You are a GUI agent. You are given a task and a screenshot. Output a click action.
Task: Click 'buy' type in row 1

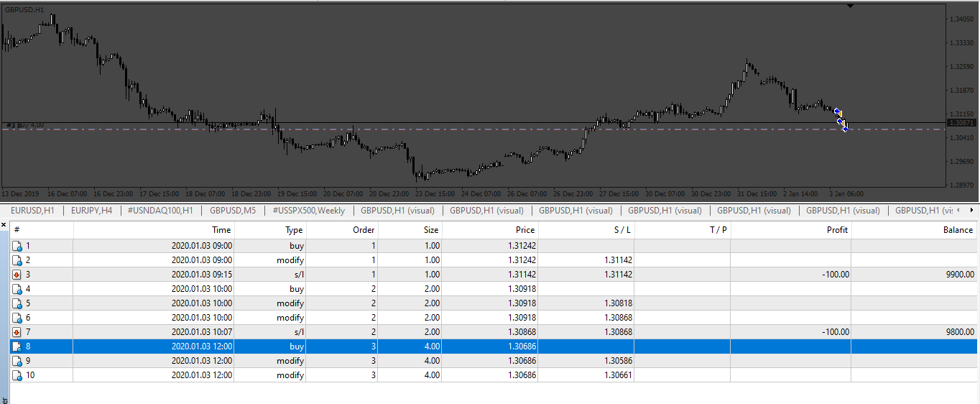coord(297,246)
